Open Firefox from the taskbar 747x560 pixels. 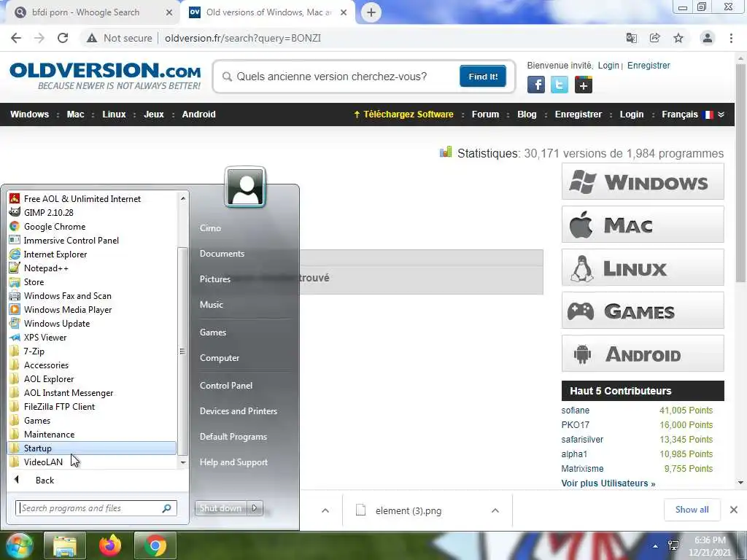coord(110,545)
